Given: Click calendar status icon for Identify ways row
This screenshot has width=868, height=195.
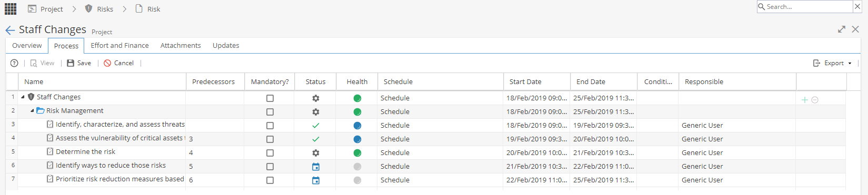Looking at the screenshot, I should point(316,167).
